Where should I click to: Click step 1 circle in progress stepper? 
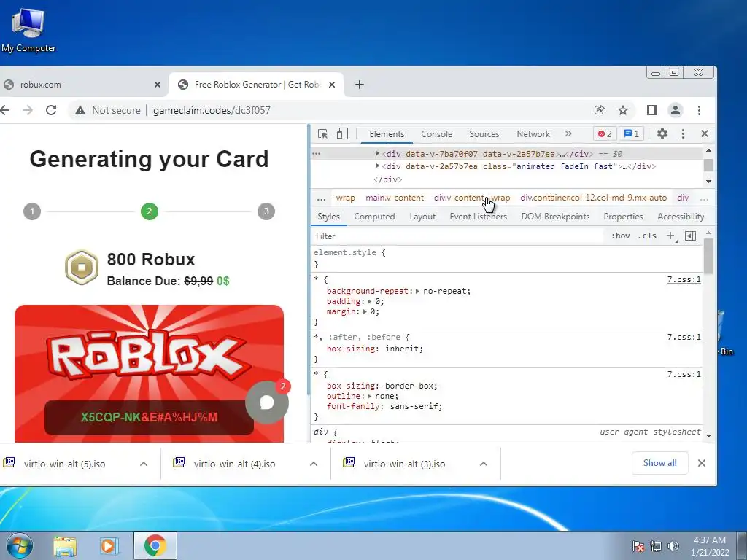(x=32, y=211)
